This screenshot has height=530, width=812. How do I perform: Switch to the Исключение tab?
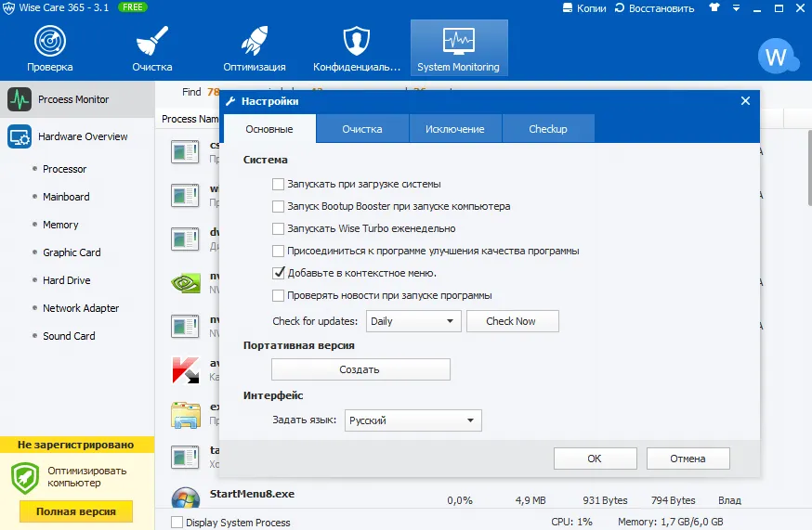[454, 129]
